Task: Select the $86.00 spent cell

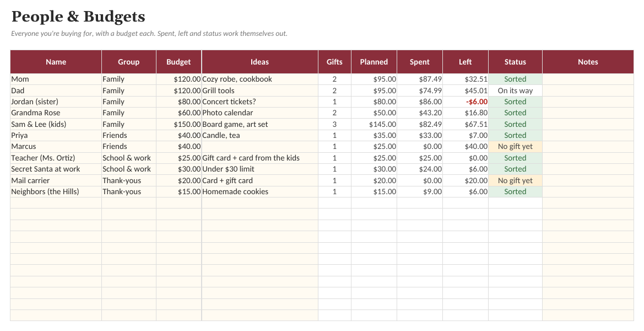Action: click(x=419, y=102)
